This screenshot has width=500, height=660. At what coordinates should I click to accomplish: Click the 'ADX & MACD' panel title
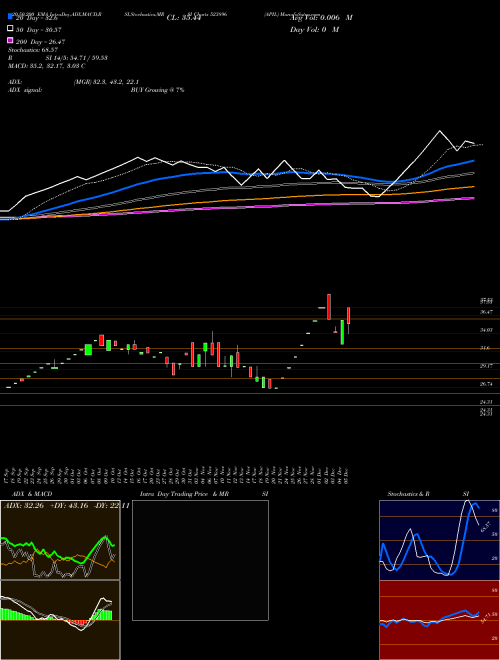pos(32,494)
